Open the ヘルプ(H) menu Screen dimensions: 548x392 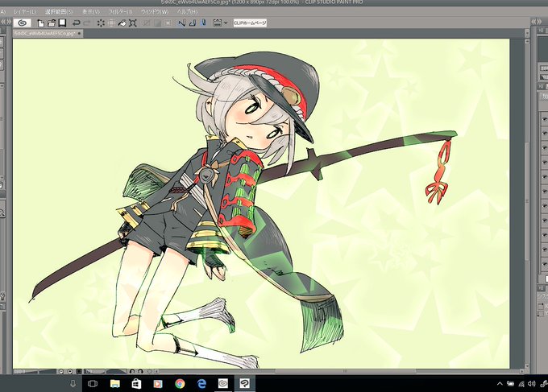click(x=187, y=12)
